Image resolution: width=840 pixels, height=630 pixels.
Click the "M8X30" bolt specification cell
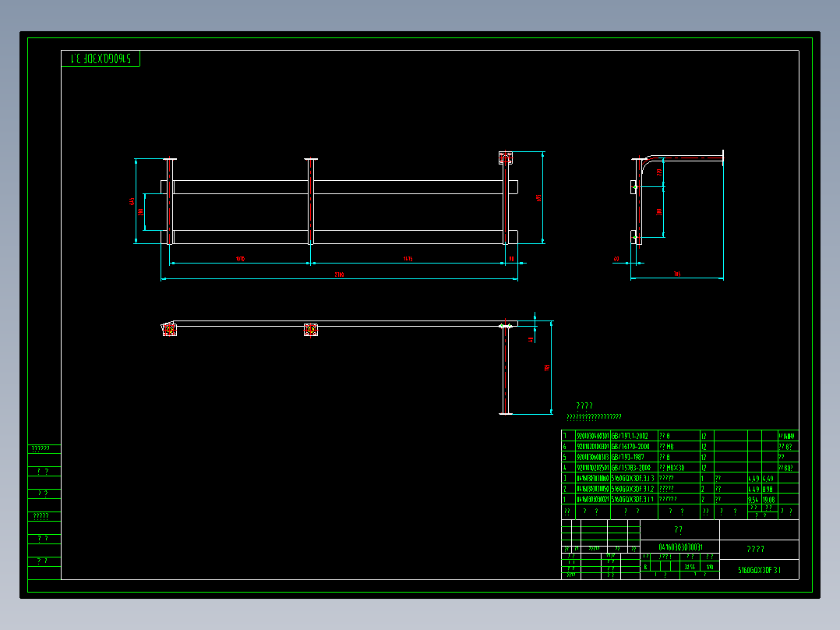pyautogui.click(x=679, y=468)
